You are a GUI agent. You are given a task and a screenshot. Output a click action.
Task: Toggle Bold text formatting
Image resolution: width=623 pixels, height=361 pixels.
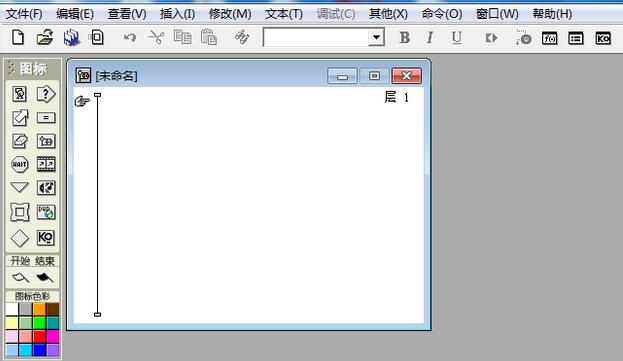click(x=404, y=38)
